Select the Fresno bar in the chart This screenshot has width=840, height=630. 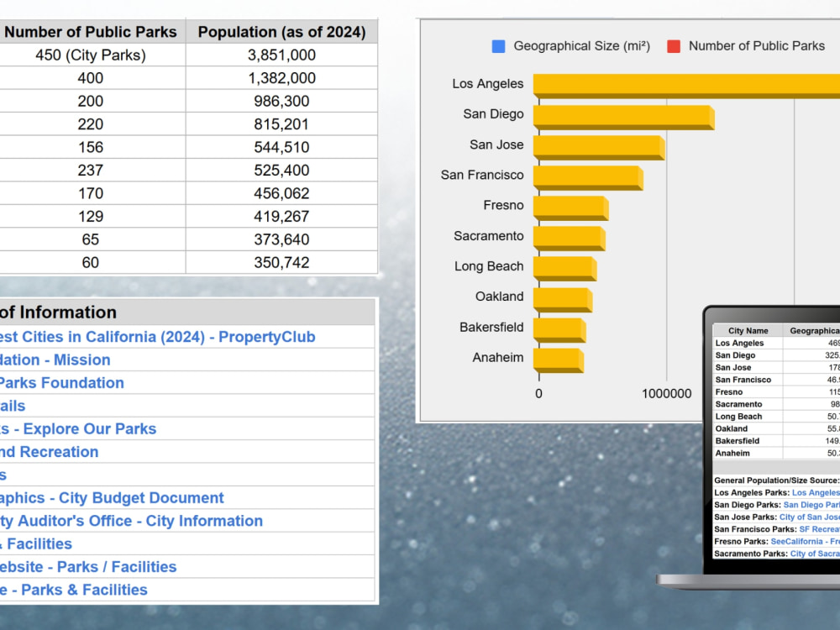pyautogui.click(x=571, y=208)
